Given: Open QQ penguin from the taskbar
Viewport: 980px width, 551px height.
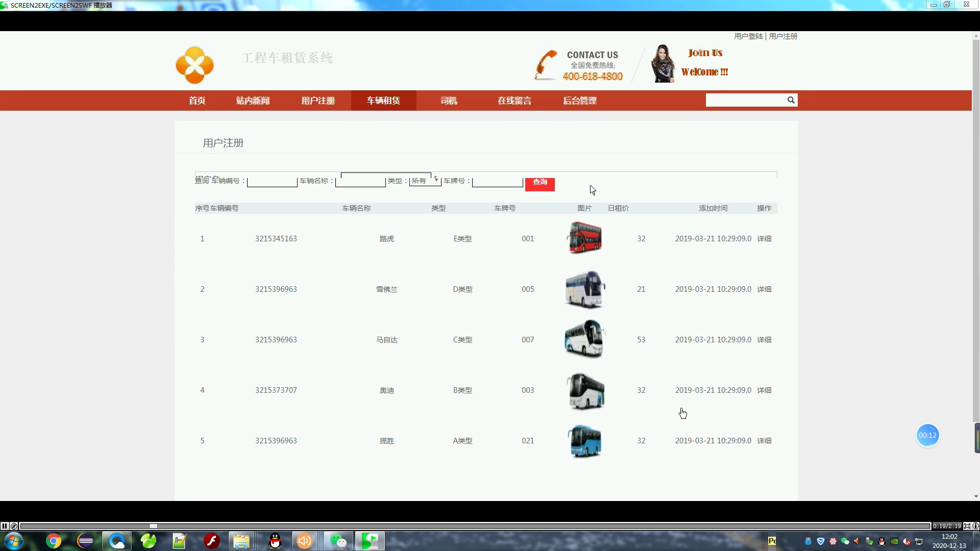Looking at the screenshot, I should pos(275,541).
